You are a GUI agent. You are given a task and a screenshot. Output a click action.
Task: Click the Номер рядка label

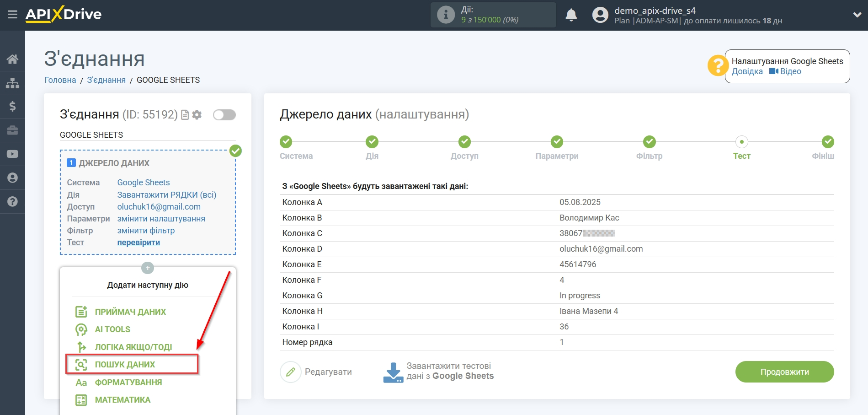[x=307, y=342]
